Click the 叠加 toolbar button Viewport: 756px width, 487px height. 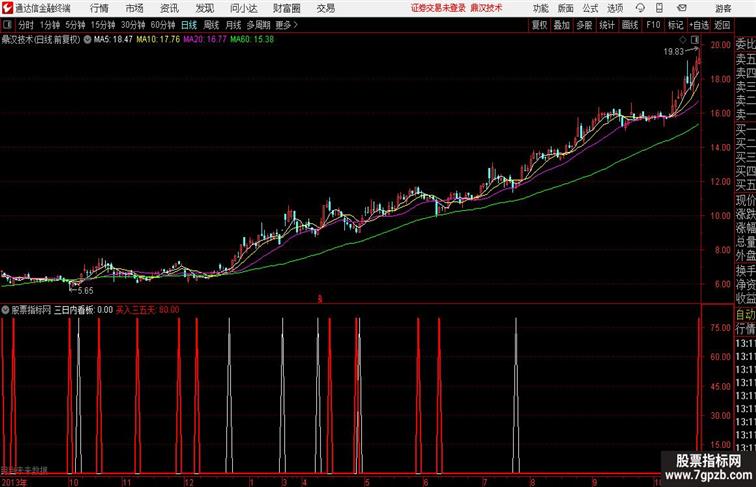562,25
